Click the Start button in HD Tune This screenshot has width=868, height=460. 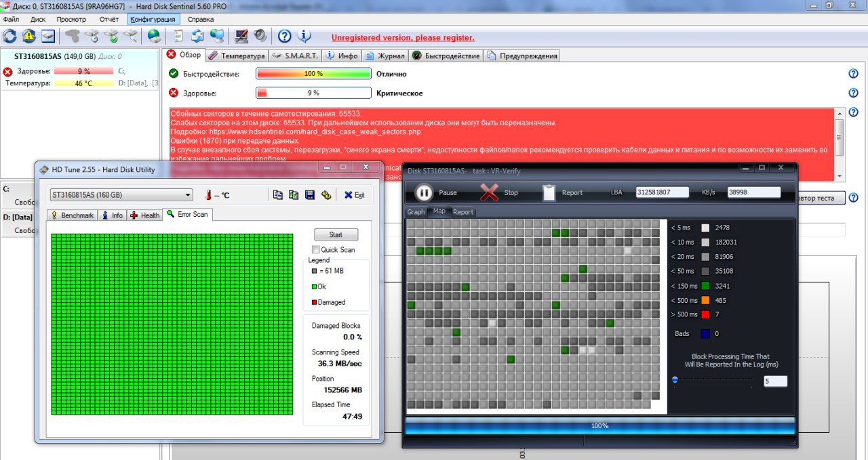336,234
